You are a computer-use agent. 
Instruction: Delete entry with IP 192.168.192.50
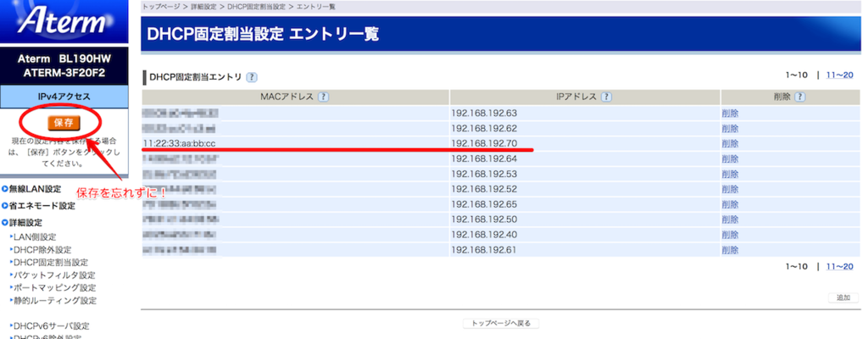pyautogui.click(x=730, y=220)
